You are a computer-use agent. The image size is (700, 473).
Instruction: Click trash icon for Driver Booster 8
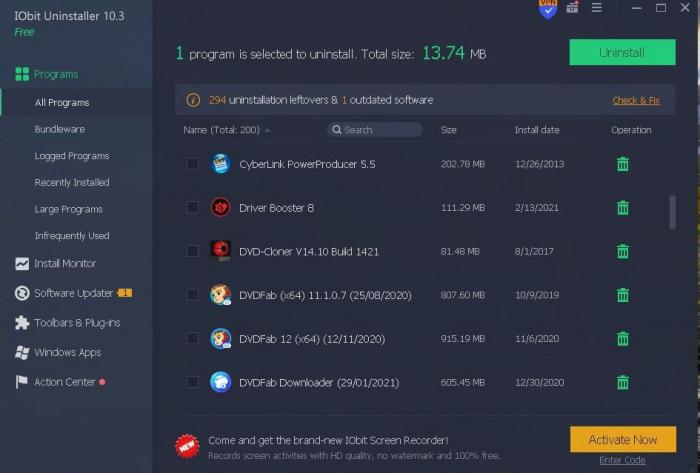pos(623,208)
